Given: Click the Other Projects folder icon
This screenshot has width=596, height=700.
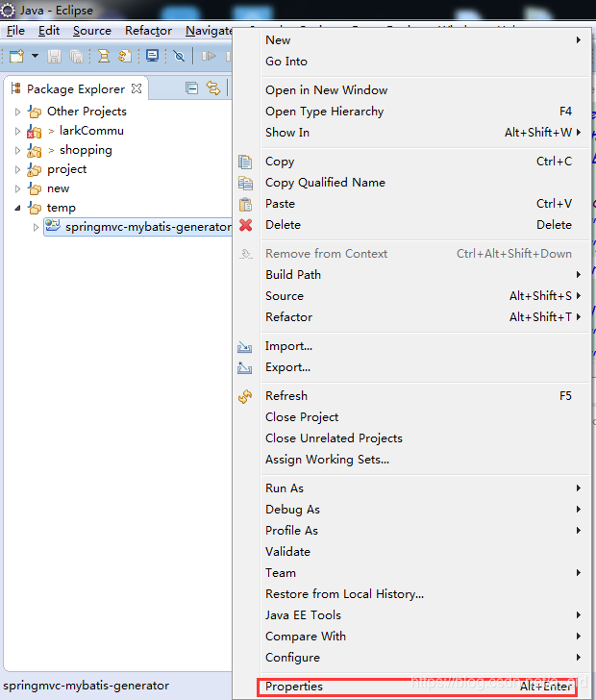Looking at the screenshot, I should click(35, 112).
